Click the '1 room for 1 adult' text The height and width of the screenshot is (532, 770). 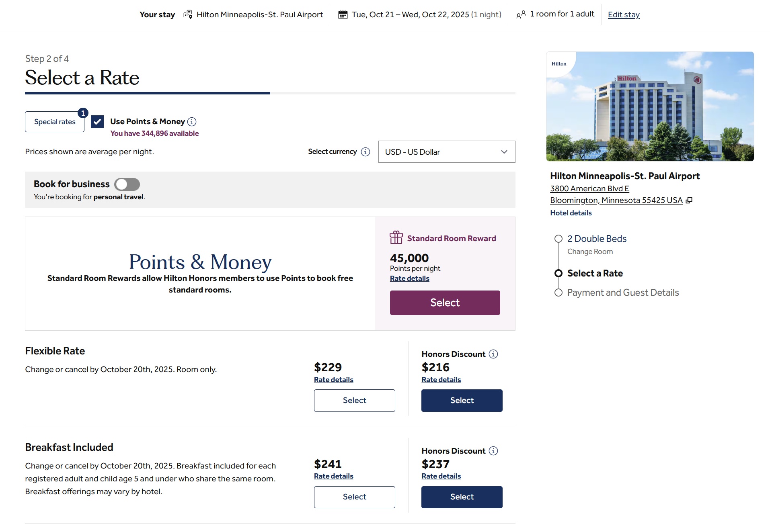point(562,14)
